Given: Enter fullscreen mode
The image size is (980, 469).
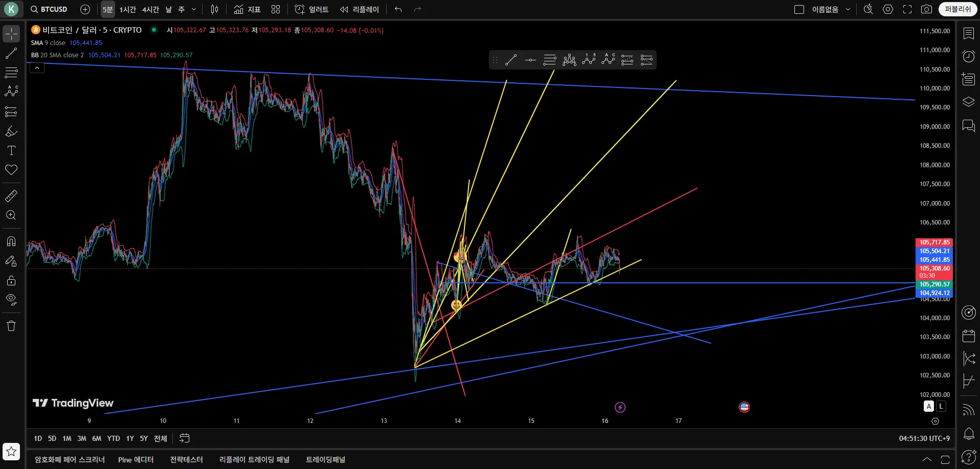Looking at the screenshot, I should tap(907, 9).
